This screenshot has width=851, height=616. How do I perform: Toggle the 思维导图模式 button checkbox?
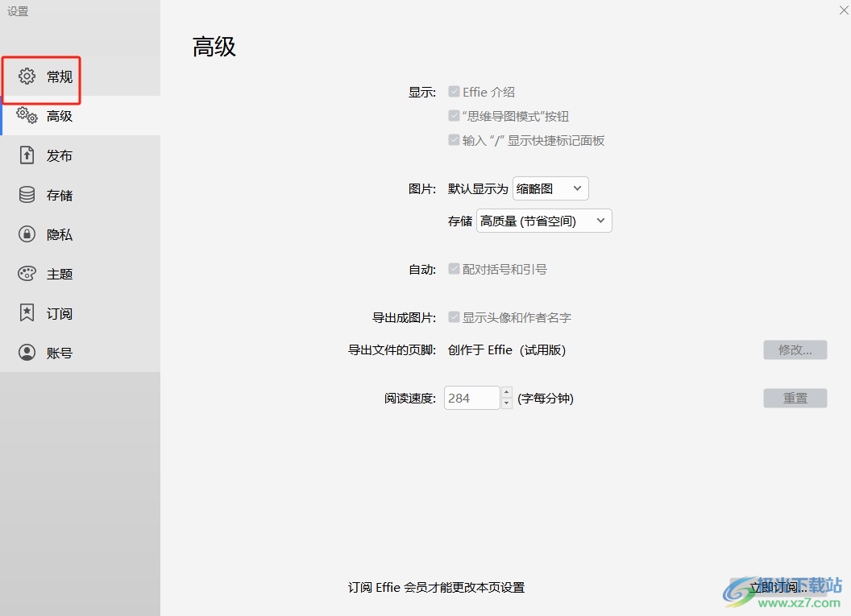454,115
